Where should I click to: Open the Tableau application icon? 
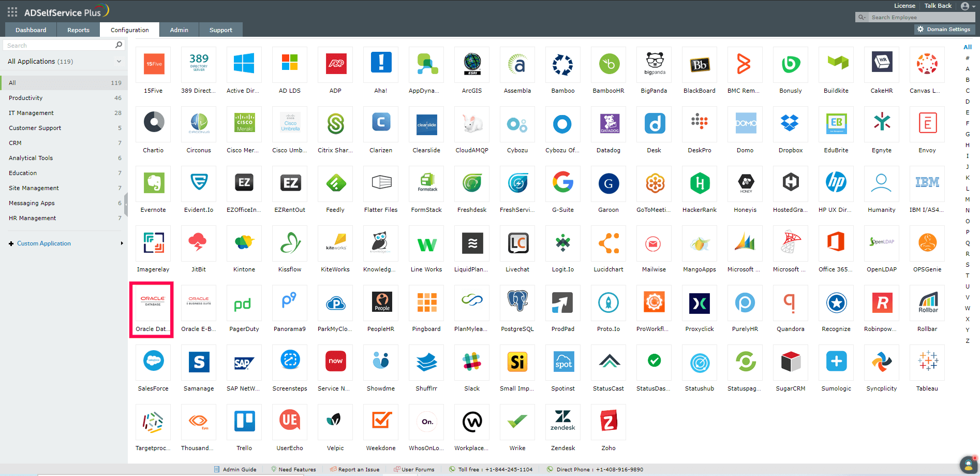(927, 362)
